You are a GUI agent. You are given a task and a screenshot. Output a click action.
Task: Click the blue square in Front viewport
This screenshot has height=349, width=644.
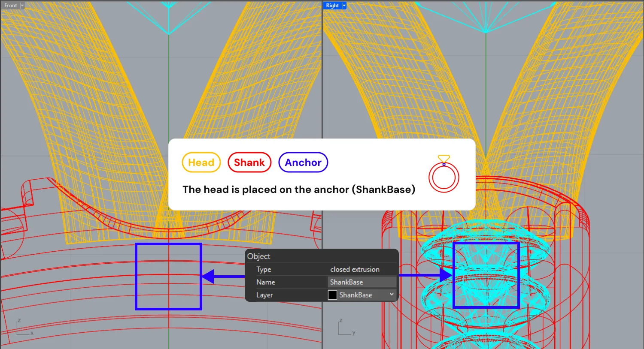(168, 277)
